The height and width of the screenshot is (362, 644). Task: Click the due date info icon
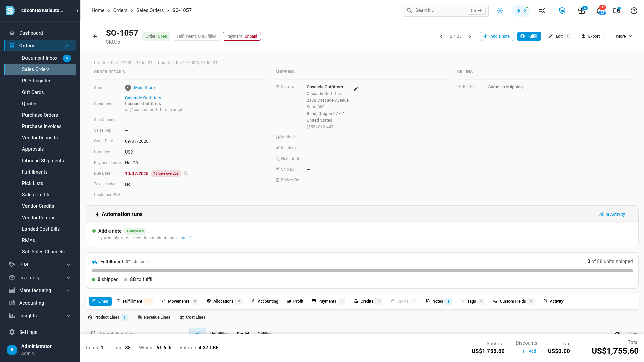click(x=186, y=173)
